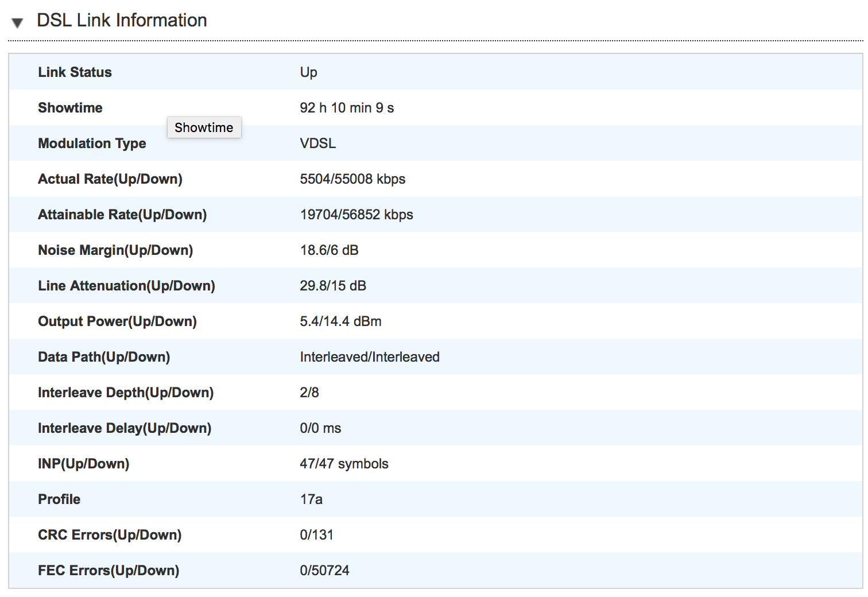
Task: Collapse the DSL Link Information section triangle
Action: (x=17, y=22)
